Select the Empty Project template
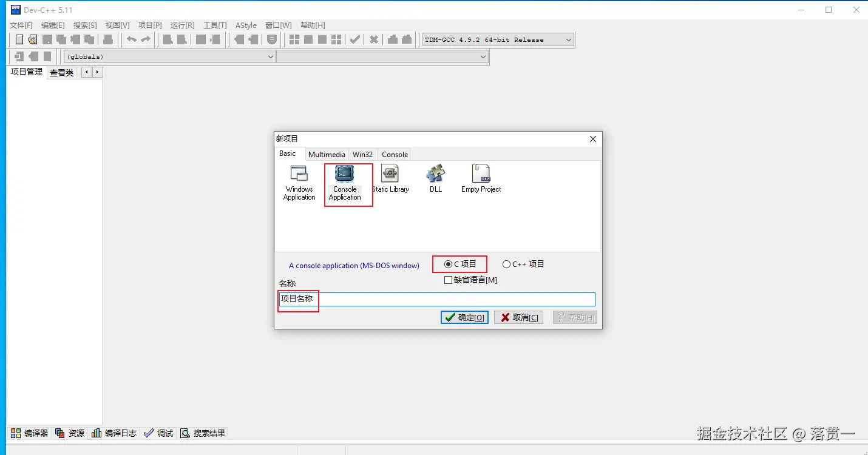The height and width of the screenshot is (455, 868). [481, 179]
